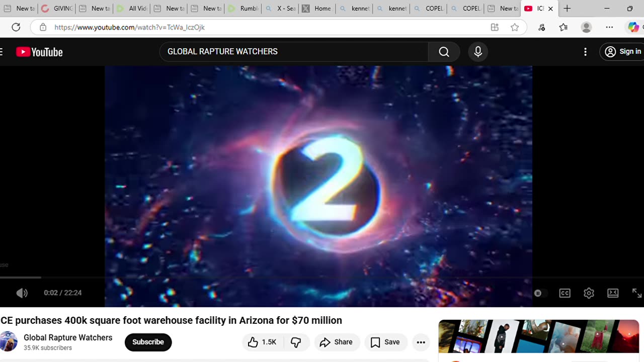644x362 pixels.
Task: Like the video with the thumbs up
Action: click(263, 342)
